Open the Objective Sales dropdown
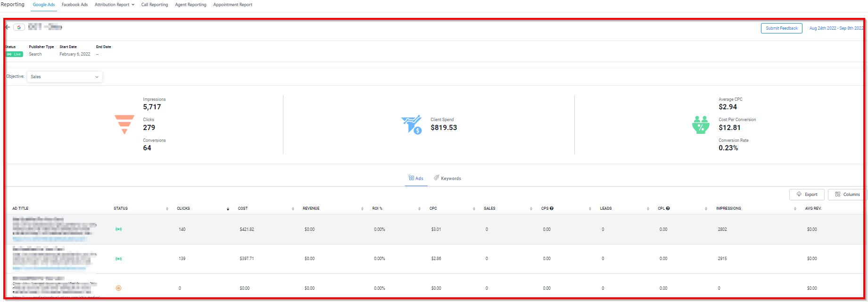The height and width of the screenshot is (302, 868). pos(65,77)
